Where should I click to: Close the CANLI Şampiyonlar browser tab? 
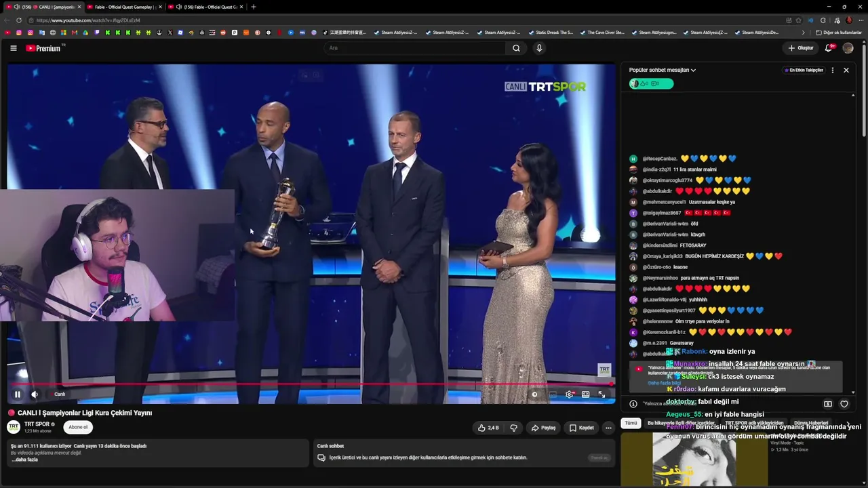tap(79, 7)
